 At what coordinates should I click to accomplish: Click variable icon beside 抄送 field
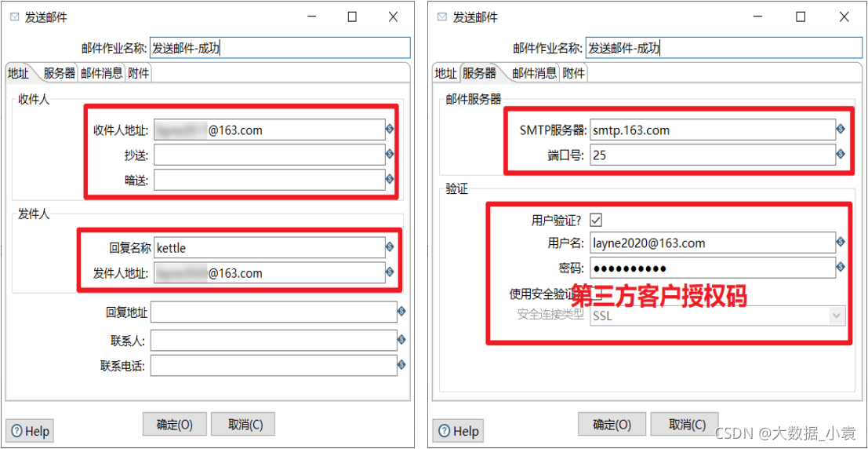click(390, 155)
